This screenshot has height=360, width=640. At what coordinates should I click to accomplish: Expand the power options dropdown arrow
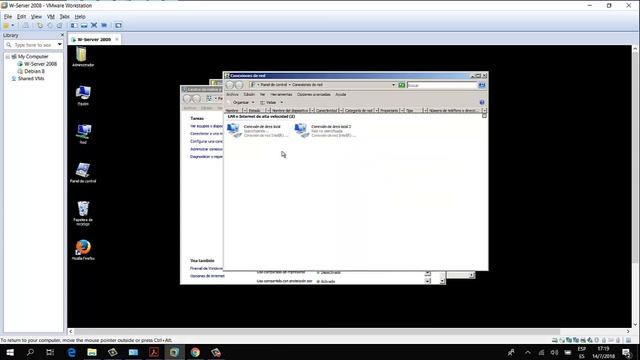coord(13,25)
